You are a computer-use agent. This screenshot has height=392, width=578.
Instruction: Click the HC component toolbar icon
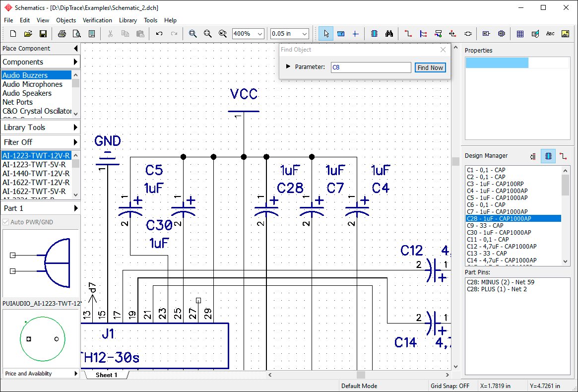486,34
